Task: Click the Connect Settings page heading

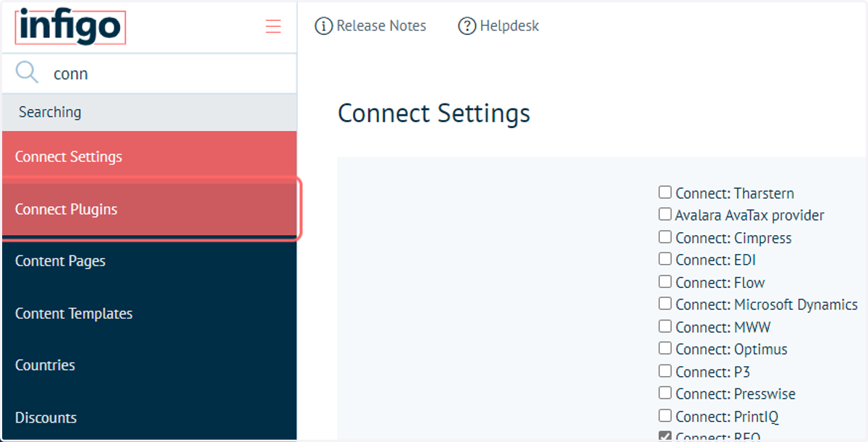Action: pyautogui.click(x=434, y=114)
